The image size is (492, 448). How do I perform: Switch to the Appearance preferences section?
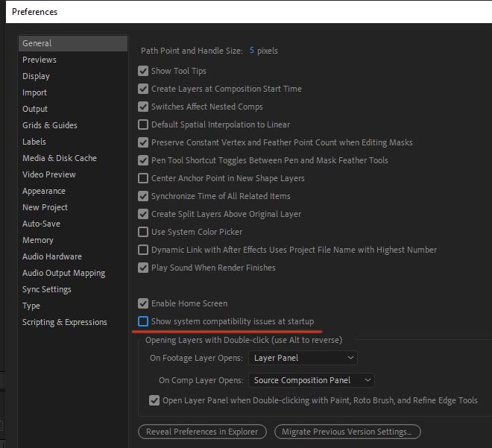tap(44, 191)
